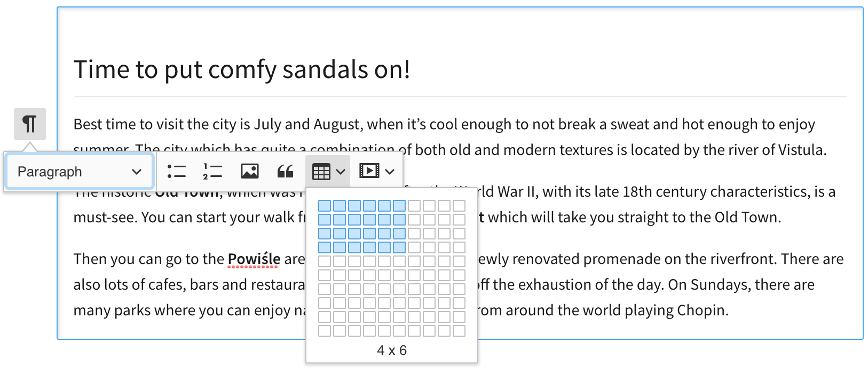Click the insert table icon
The image size is (868, 372).
pos(321,172)
